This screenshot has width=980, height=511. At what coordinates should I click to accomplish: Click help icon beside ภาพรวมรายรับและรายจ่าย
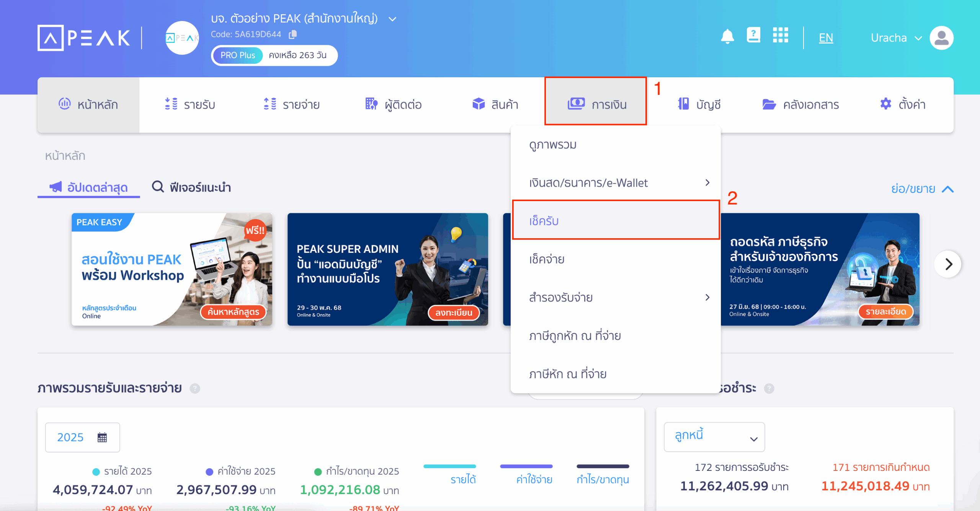195,389
